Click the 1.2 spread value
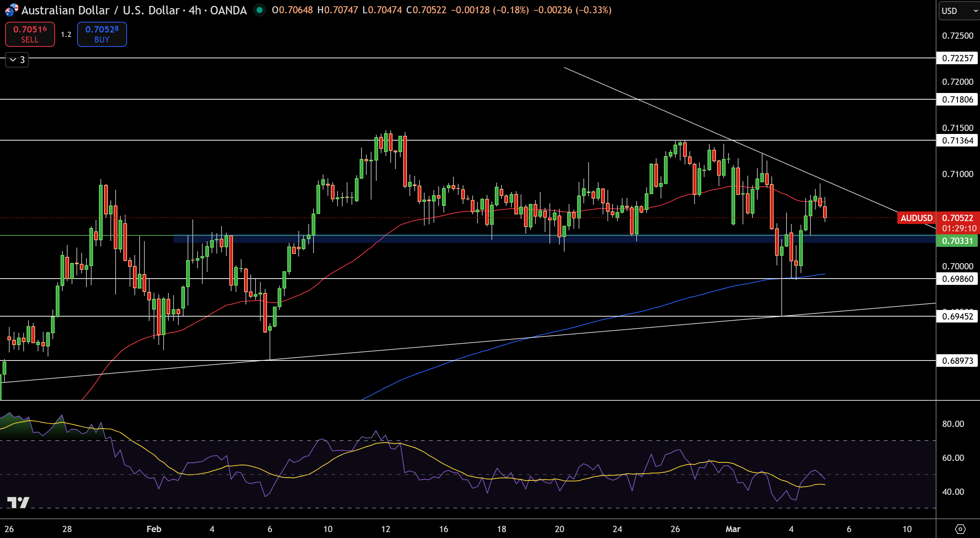The width and height of the screenshot is (980, 538). pos(66,34)
